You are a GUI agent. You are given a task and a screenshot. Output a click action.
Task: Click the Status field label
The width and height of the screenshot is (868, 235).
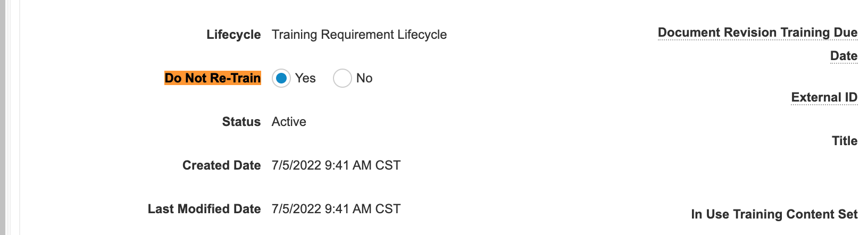tap(241, 122)
